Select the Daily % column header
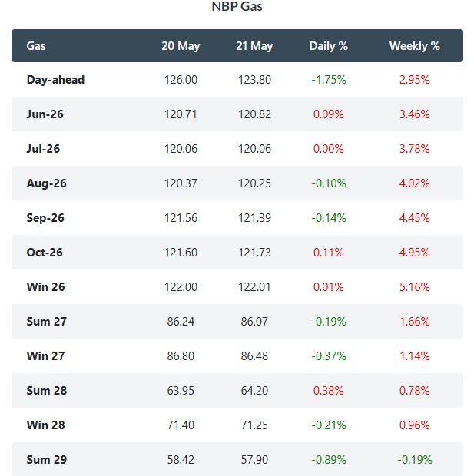474x476 pixels. 329,46
